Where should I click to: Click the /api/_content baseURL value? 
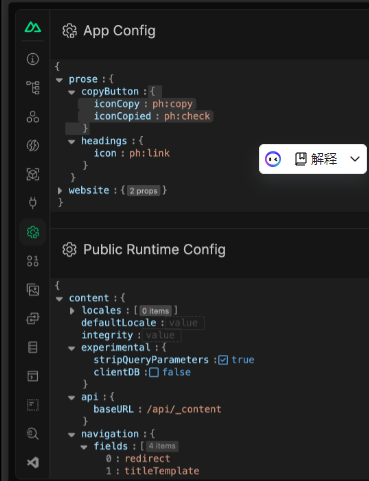click(x=184, y=409)
